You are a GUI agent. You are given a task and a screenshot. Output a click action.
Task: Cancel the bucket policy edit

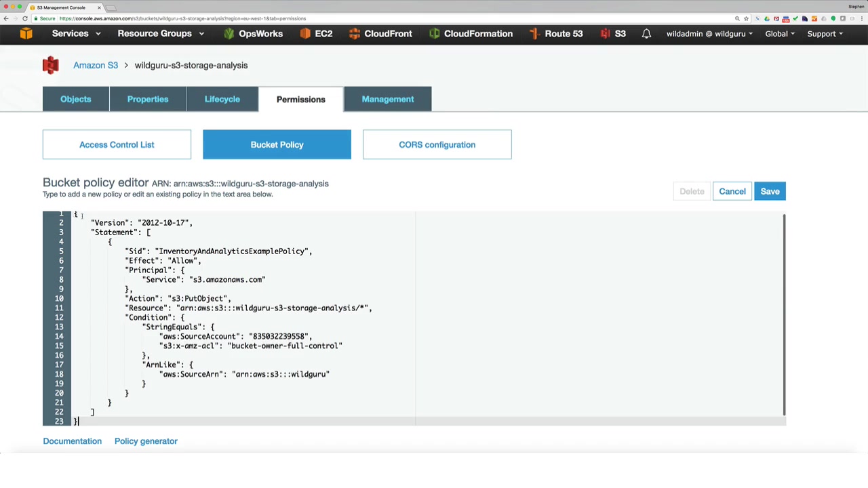[x=732, y=191]
